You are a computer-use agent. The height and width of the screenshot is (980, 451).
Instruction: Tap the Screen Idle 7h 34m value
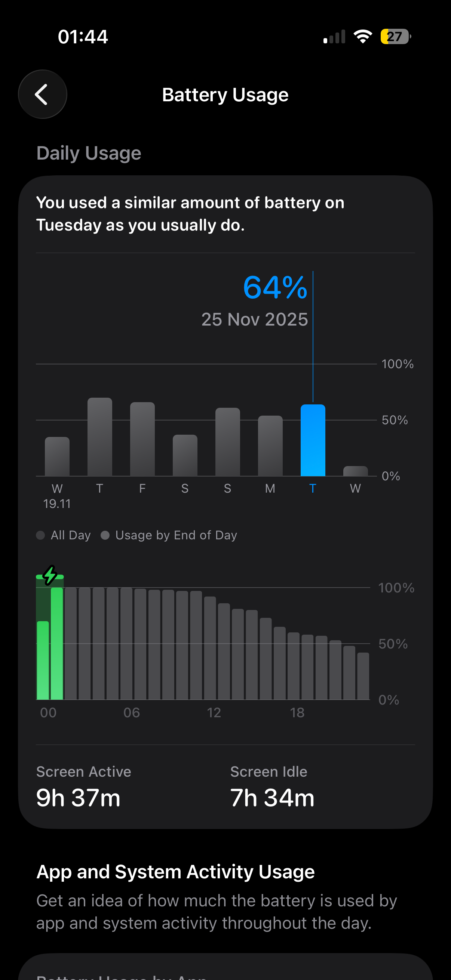[x=272, y=797]
